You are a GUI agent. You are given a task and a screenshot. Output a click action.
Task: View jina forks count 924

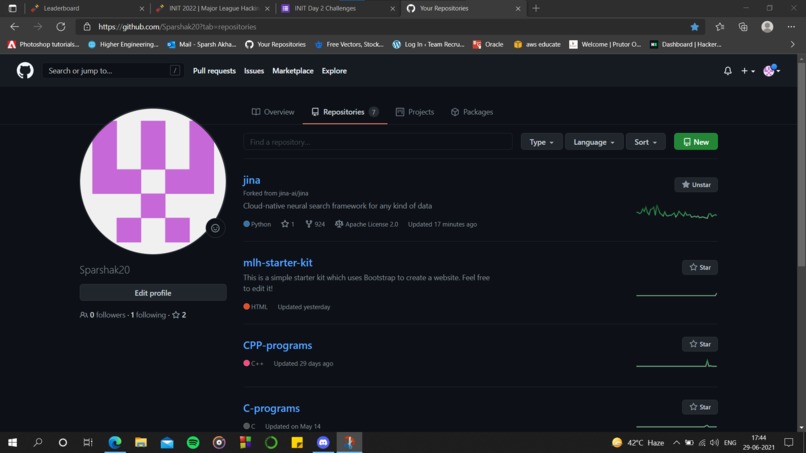(x=315, y=224)
